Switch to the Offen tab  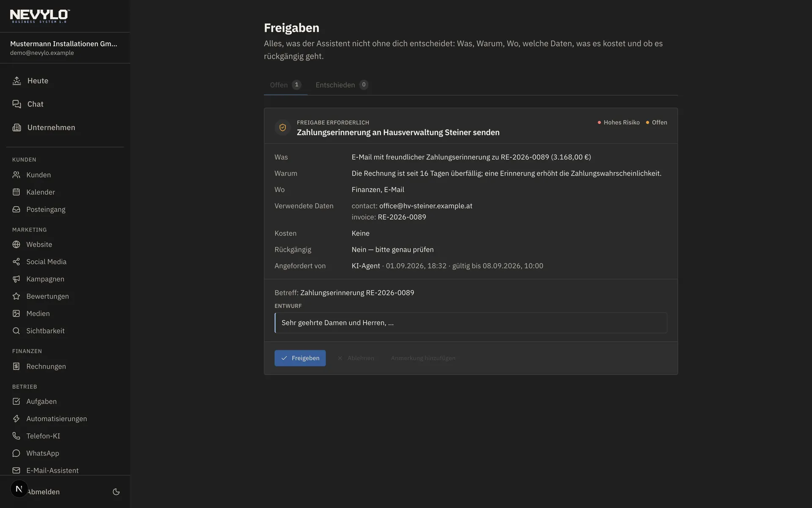pyautogui.click(x=285, y=85)
